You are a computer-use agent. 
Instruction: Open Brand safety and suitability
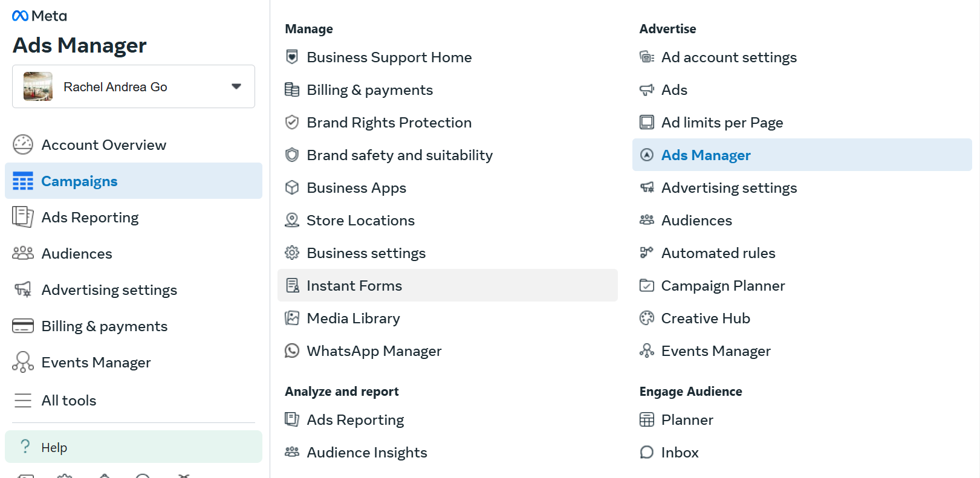[x=447, y=155]
